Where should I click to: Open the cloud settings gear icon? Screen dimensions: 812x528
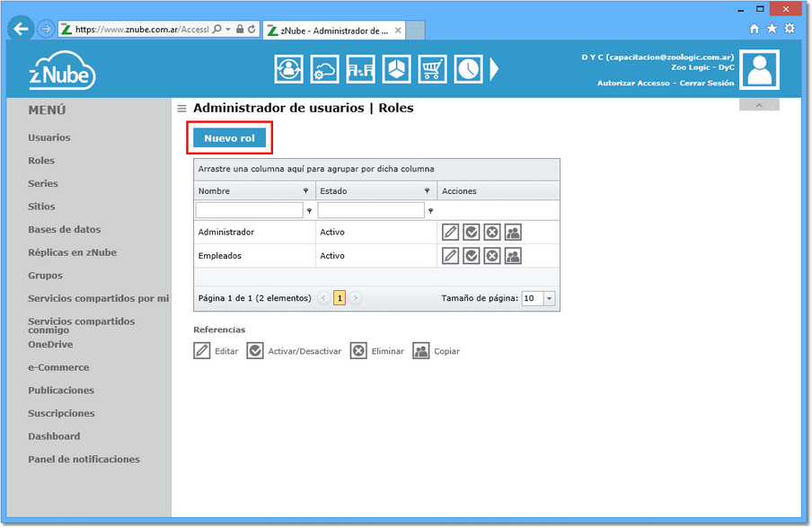click(324, 69)
